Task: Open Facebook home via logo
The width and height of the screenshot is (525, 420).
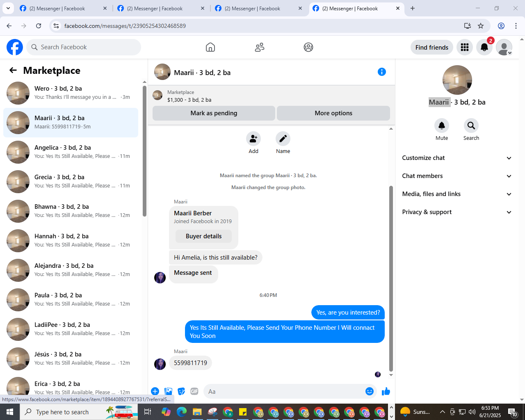Action: tap(15, 47)
